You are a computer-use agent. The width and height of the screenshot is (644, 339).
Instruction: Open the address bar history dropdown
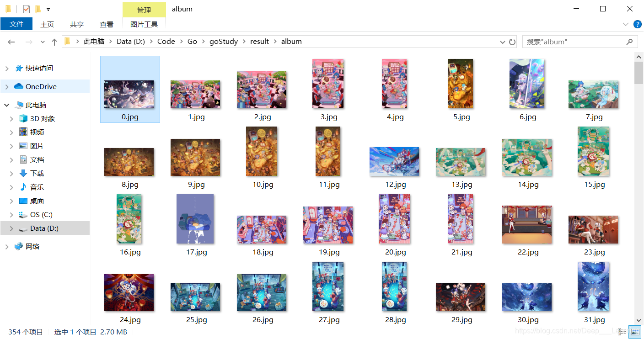(x=503, y=42)
